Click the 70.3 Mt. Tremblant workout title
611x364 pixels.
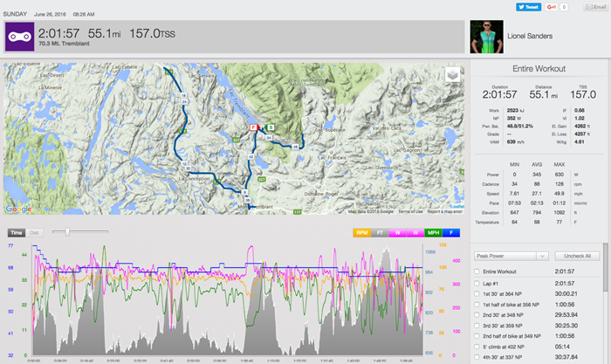[x=64, y=44]
